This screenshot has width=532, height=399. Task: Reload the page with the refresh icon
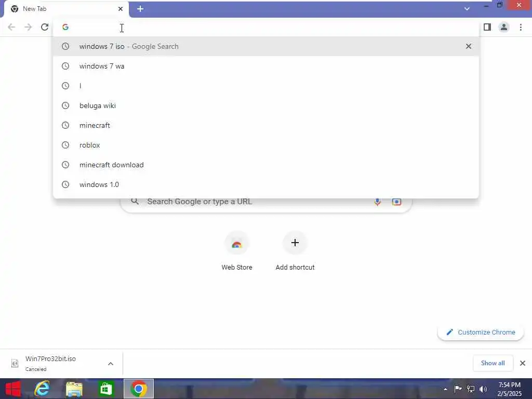pos(45,27)
